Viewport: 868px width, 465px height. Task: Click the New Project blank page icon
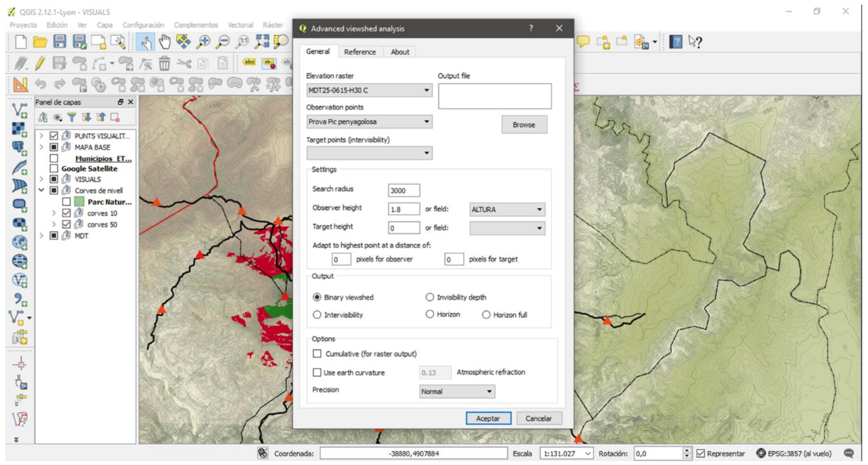(21, 42)
